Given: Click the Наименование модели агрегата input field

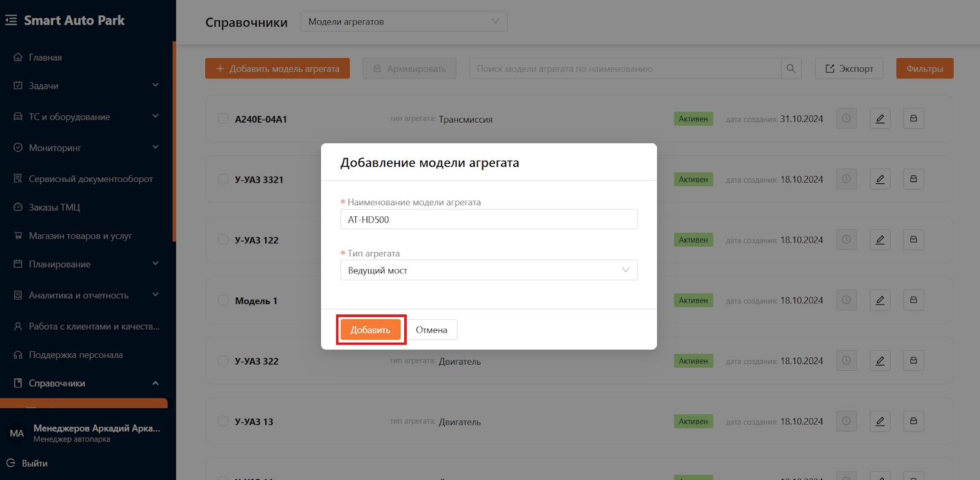Looking at the screenshot, I should [x=488, y=219].
